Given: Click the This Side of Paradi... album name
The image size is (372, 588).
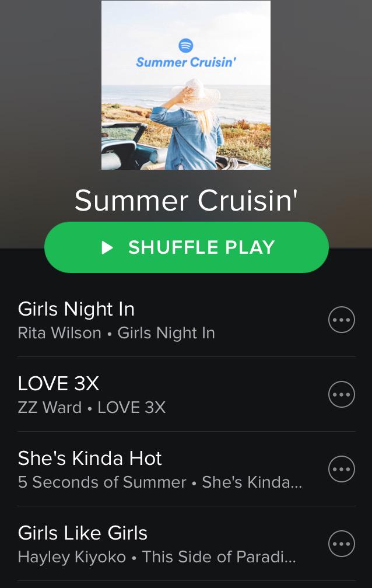Looking at the screenshot, I should (x=219, y=557).
